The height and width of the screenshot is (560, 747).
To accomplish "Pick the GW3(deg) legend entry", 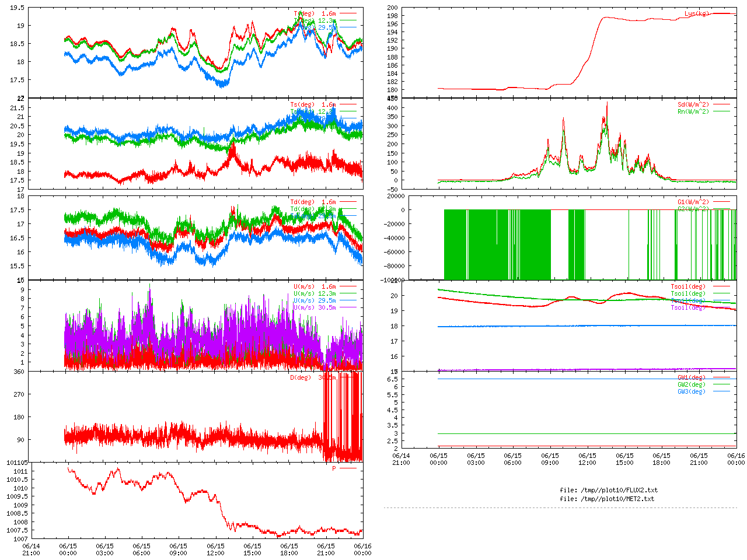I will 691,392.
